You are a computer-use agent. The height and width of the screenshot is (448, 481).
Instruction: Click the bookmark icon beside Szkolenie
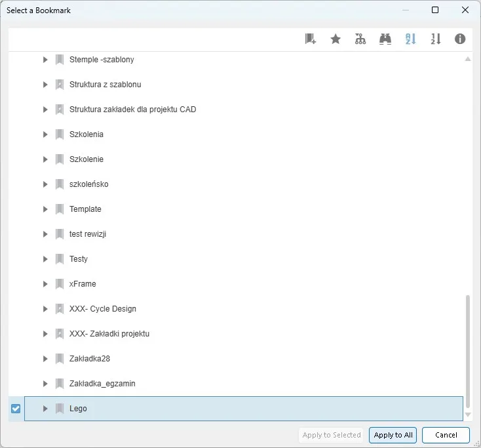[x=60, y=159]
